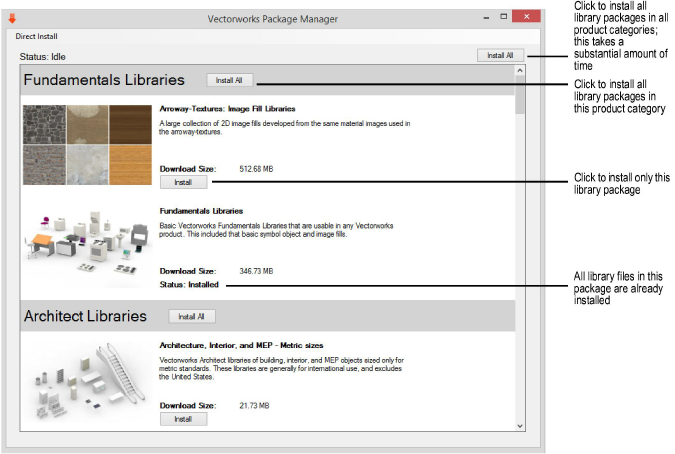Install all Architect Libraries packages
Screen dimensions: 675x454
pos(192,317)
